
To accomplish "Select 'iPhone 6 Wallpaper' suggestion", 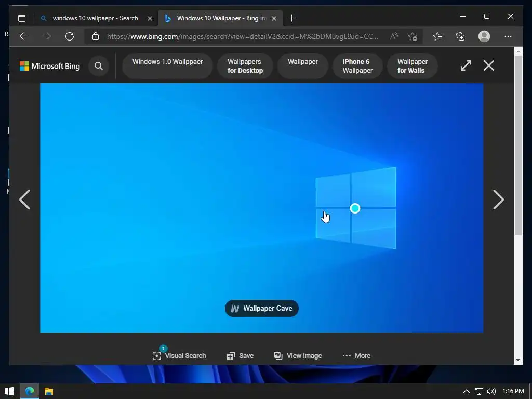I will click(357, 66).
